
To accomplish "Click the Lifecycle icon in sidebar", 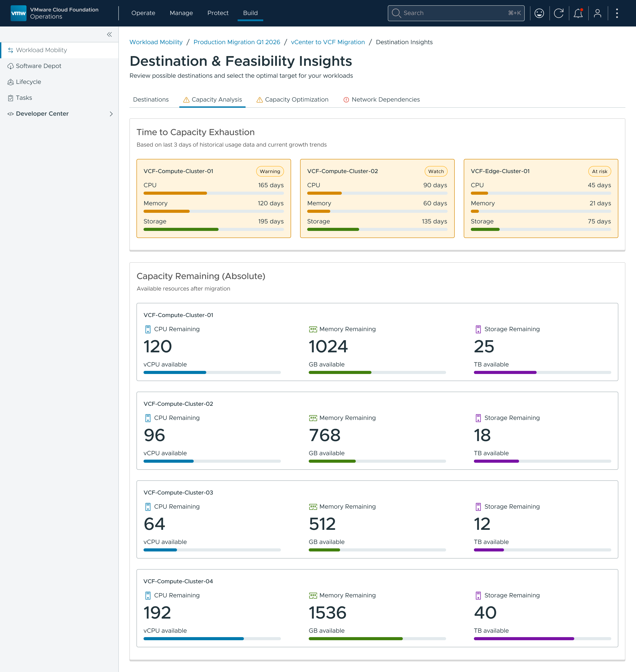I will [x=11, y=82].
